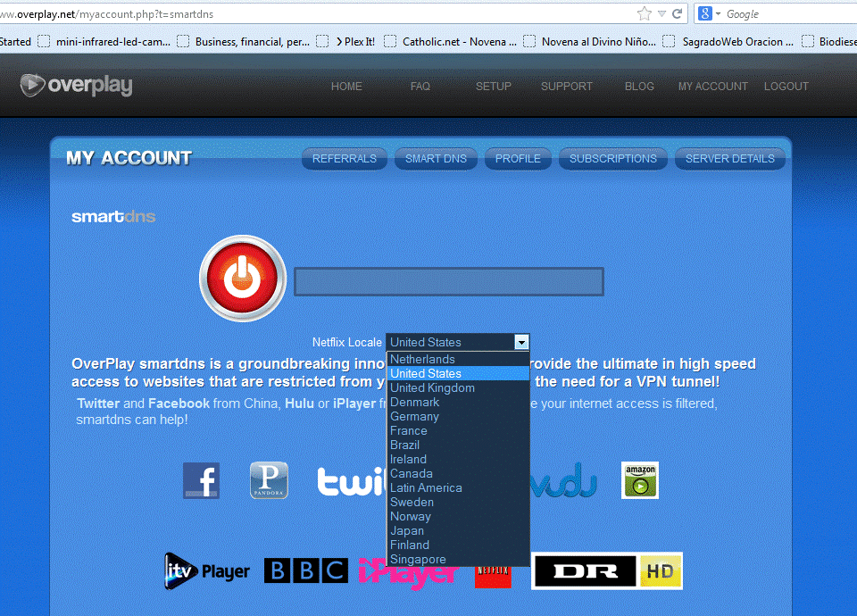This screenshot has height=616, width=857.
Task: Click the Netflix Locale label
Action: (347, 342)
